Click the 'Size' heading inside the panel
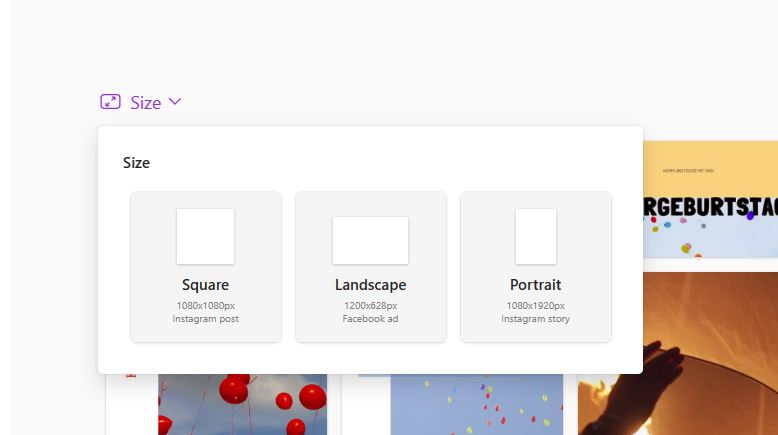Screen dimensions: 778x435 tap(136, 163)
